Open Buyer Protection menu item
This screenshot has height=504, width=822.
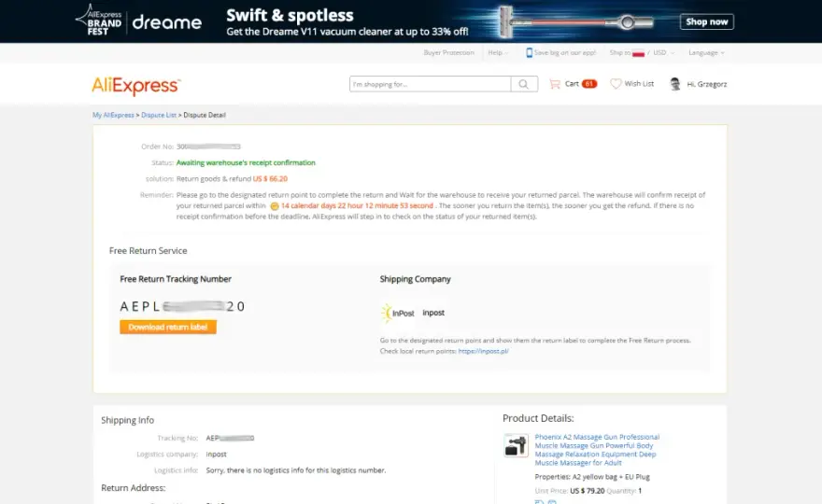click(x=448, y=52)
